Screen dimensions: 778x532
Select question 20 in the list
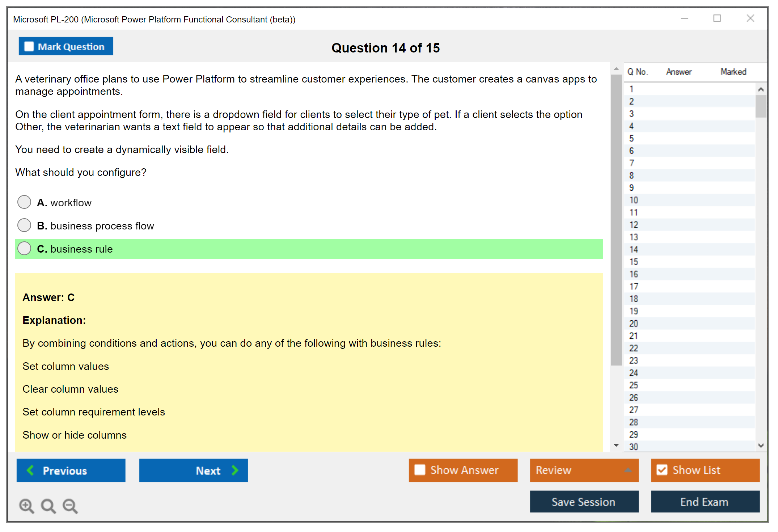[x=634, y=323]
